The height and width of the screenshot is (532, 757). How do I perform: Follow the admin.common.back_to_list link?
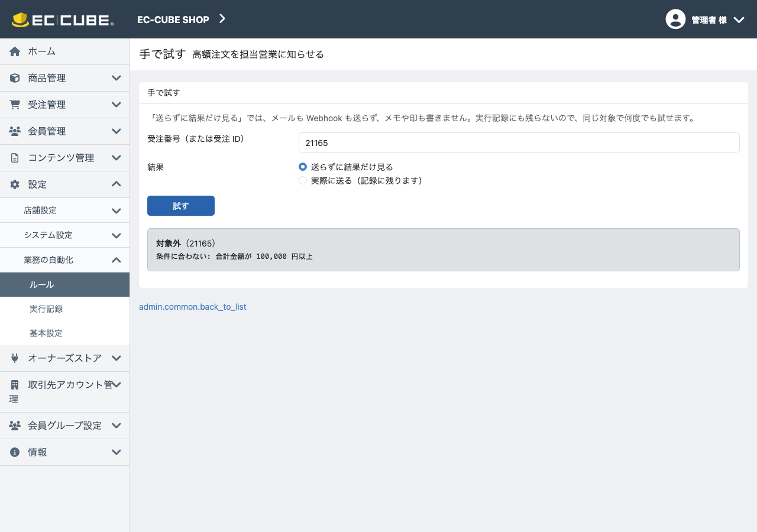[x=193, y=307]
